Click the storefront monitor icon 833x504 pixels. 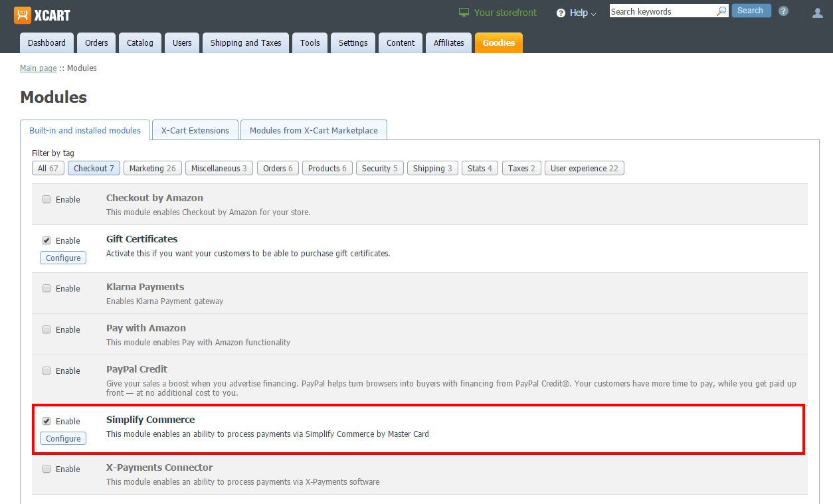[x=464, y=13]
